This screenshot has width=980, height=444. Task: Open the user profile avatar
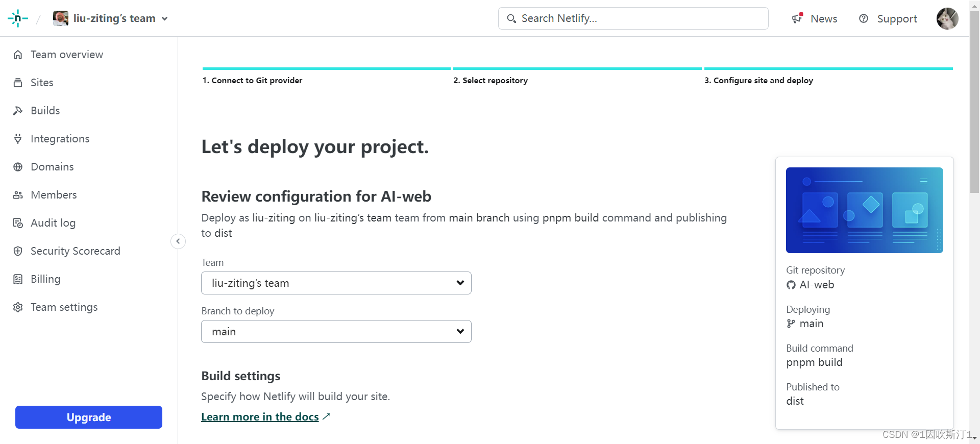click(x=947, y=18)
